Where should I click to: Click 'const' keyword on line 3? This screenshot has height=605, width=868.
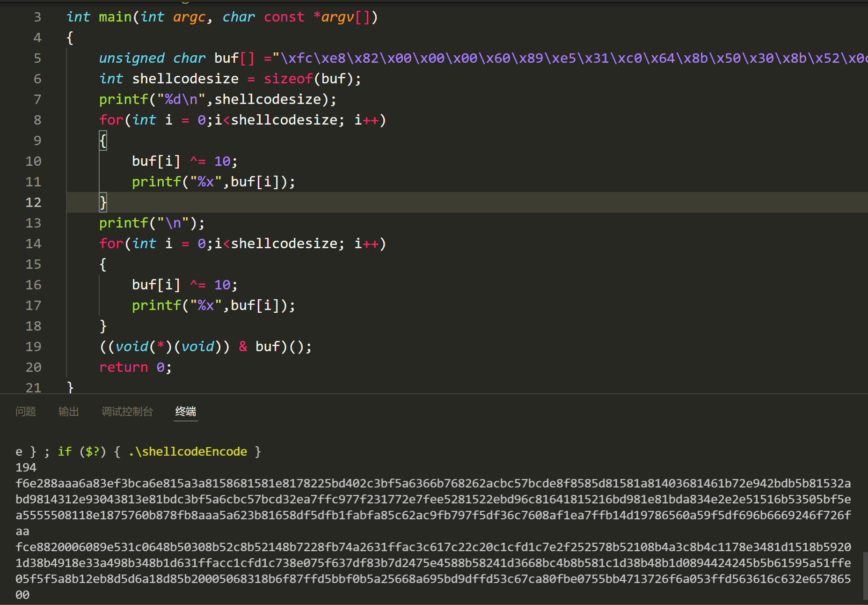tap(284, 17)
